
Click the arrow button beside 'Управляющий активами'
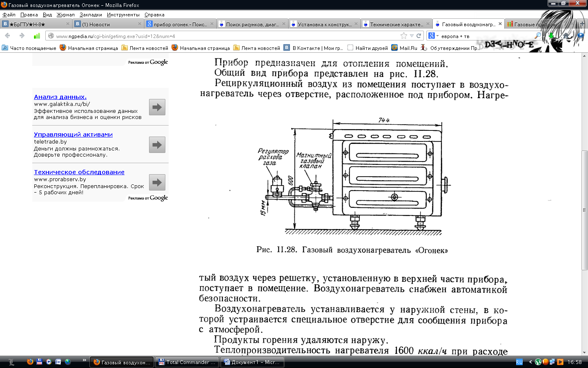[x=157, y=145]
